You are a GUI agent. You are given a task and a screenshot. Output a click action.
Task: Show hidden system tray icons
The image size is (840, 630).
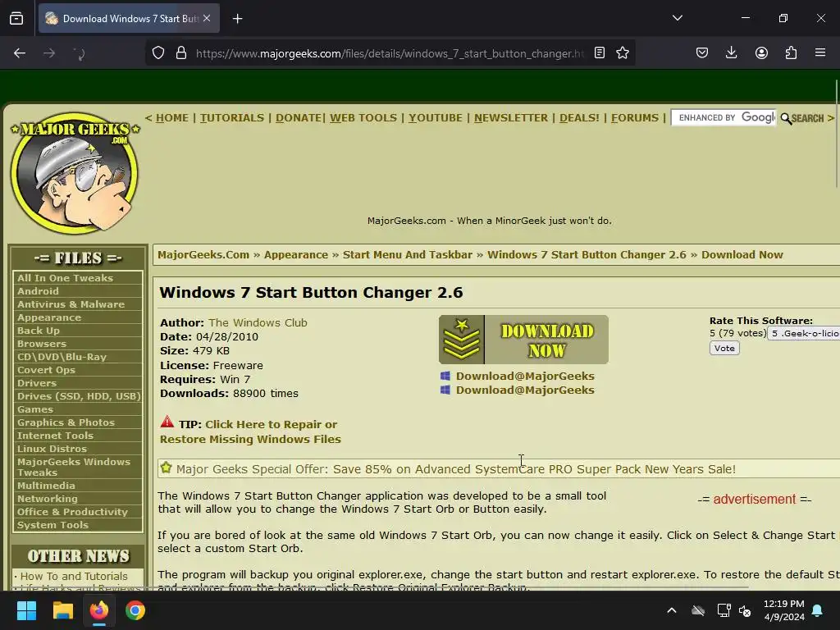point(671,610)
